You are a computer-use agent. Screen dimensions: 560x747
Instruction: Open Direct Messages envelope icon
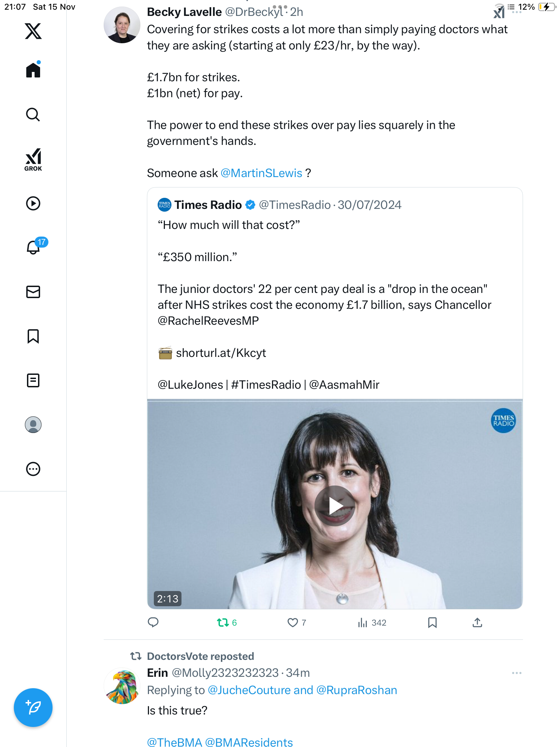(33, 292)
